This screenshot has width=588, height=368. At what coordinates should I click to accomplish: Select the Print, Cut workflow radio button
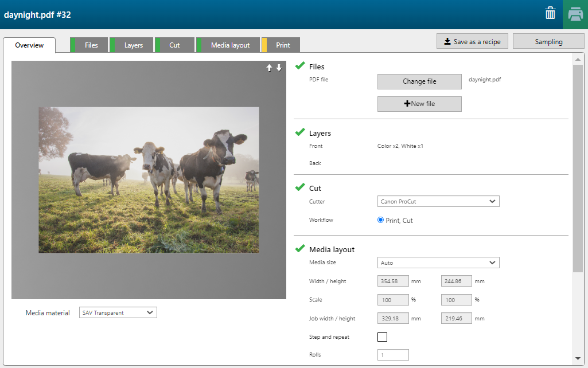381,220
